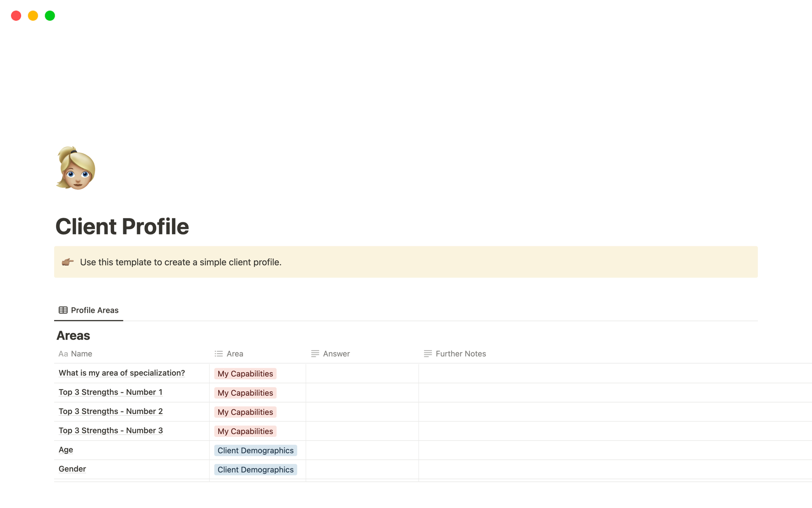Switch to the Profile Areas tab

click(x=94, y=310)
